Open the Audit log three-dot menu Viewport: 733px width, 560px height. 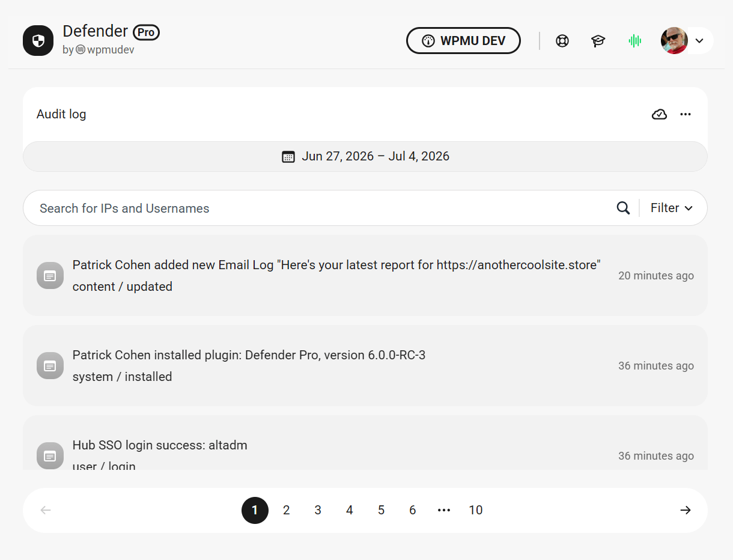coord(686,114)
